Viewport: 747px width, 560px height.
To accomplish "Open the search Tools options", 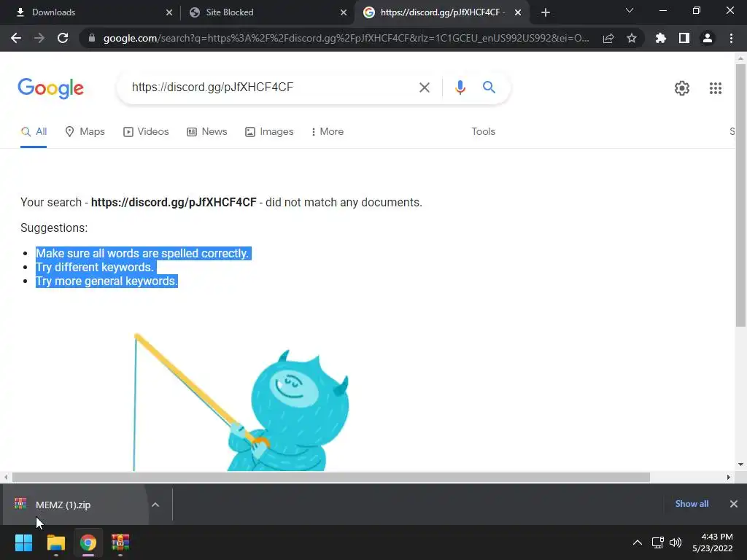I will (483, 132).
